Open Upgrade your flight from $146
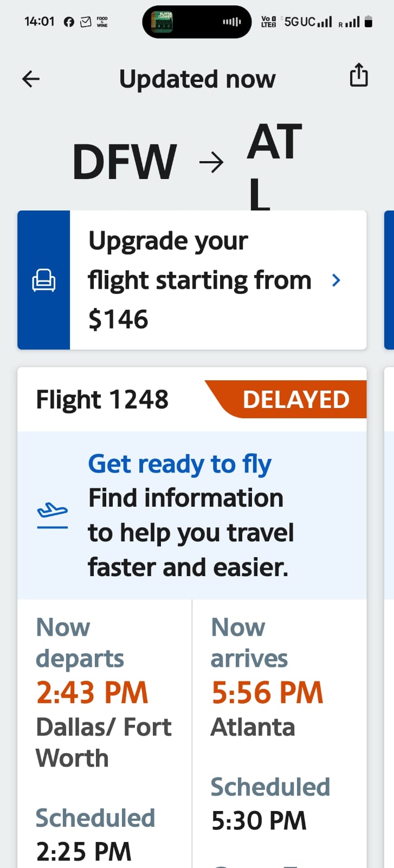This screenshot has height=868, width=394. 199,280
